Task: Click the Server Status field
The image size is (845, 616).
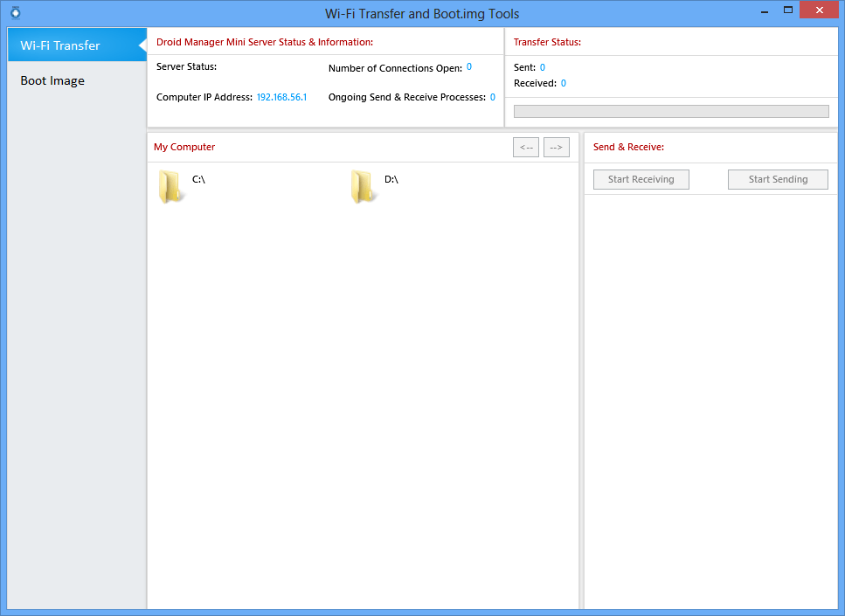Action: tap(185, 66)
